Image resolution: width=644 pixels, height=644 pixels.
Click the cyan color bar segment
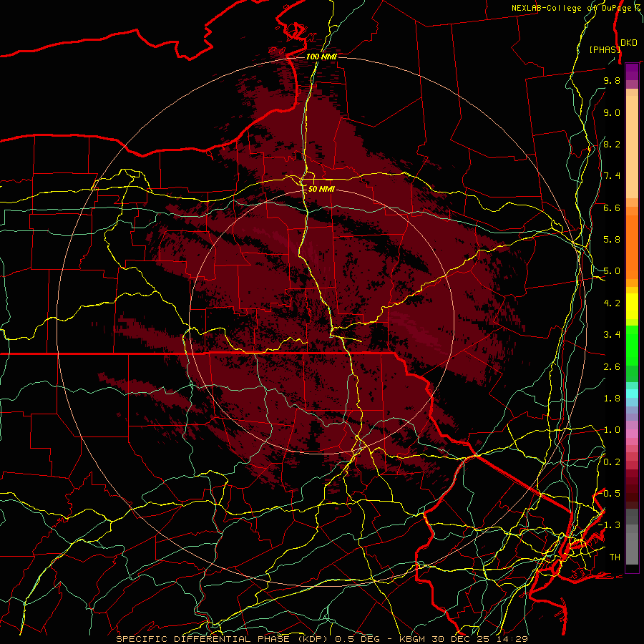[x=632, y=394]
